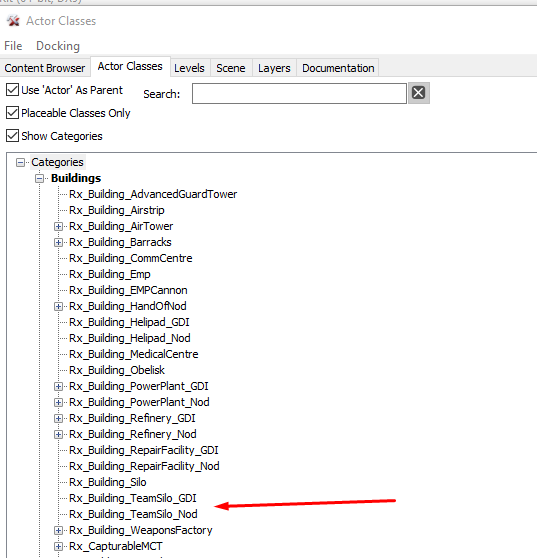537x558 pixels.
Task: Expand Rx_Building_PowerPlant_GDI node
Action: 58,386
